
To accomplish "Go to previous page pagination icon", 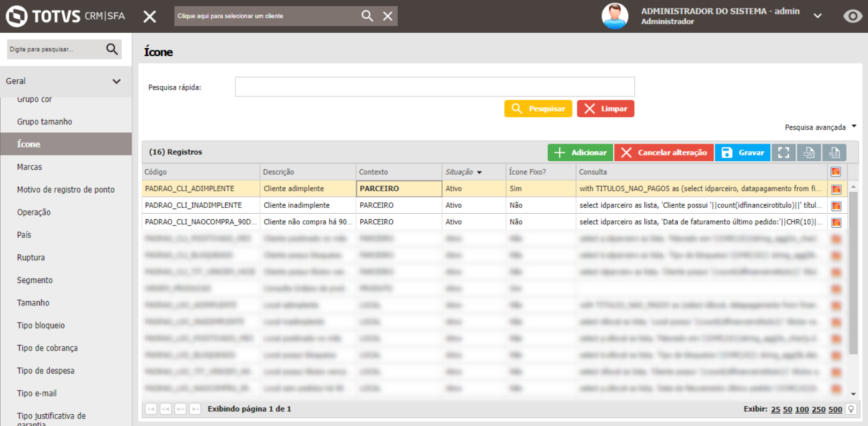I will tap(166, 409).
